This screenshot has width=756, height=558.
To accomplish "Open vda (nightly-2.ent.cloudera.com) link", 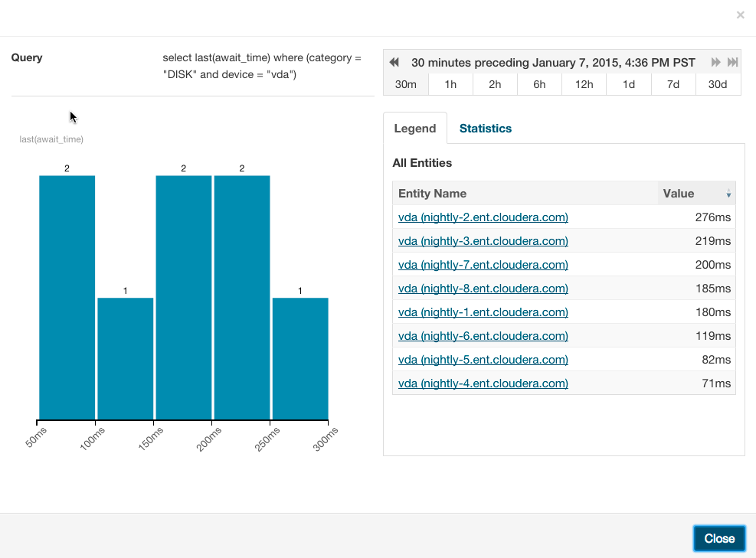I will [483, 217].
